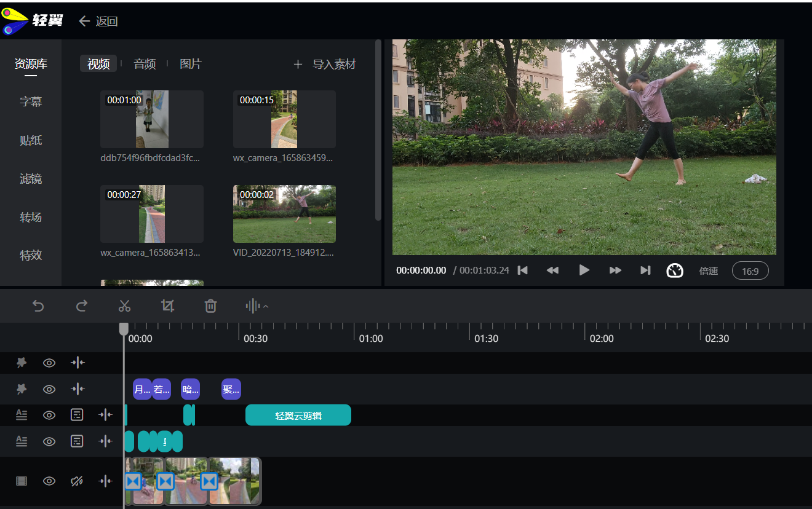Click the snap icon on the 轻翼云剪辑 subtitle track
812x509 pixels.
[x=106, y=415]
